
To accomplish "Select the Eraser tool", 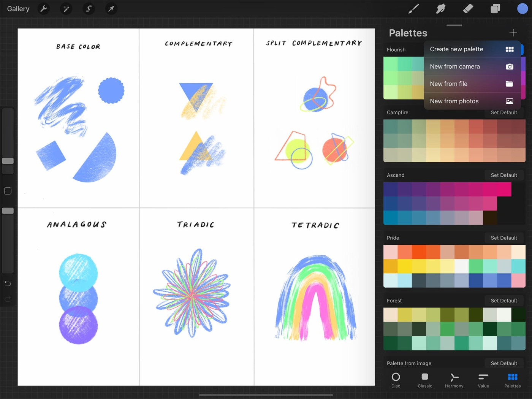I will pos(468,8).
